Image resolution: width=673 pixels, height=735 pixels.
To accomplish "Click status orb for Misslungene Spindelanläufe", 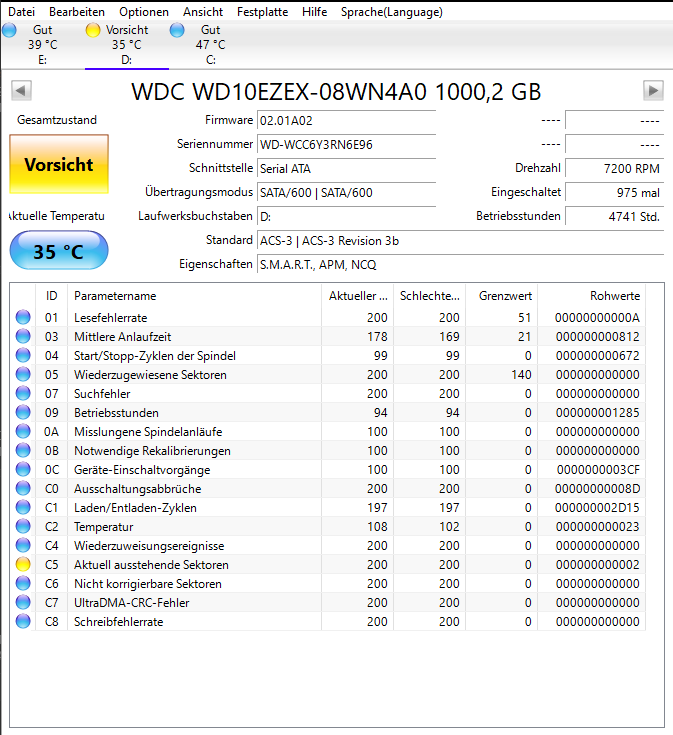I will click(x=23, y=431).
